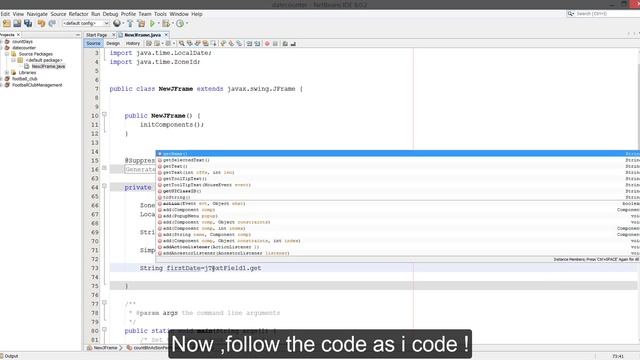
Task: Open the Team menu
Action: 145,14
